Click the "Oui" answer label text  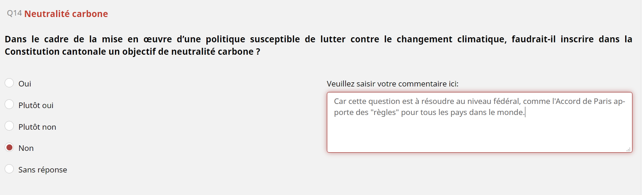[25, 84]
